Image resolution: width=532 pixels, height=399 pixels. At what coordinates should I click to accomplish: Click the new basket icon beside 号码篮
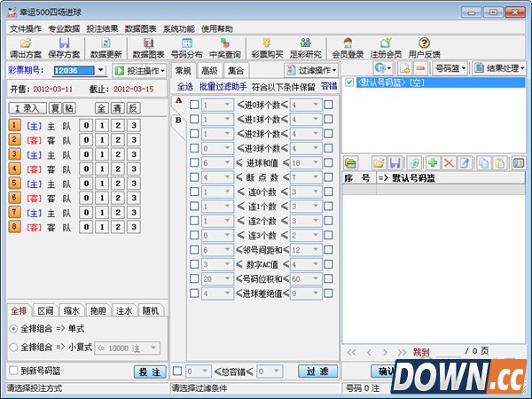[x=404, y=68]
